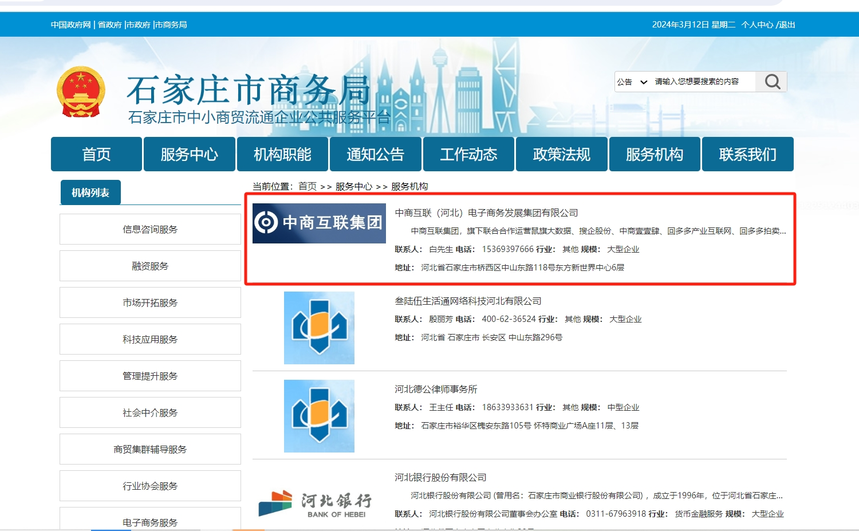The image size is (859, 531).
Task: Click address 裕华区槐安东路105号
Action: pos(530,426)
